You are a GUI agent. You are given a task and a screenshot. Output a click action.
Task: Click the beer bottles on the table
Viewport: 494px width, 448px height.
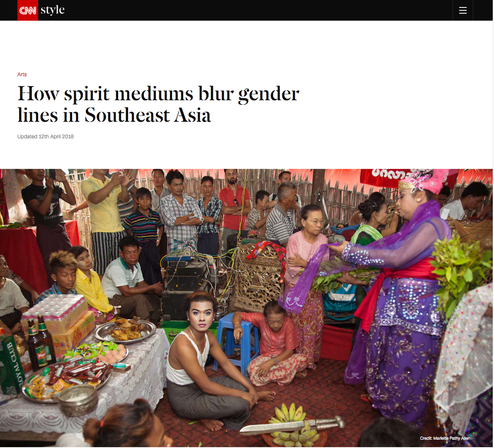tap(40, 343)
